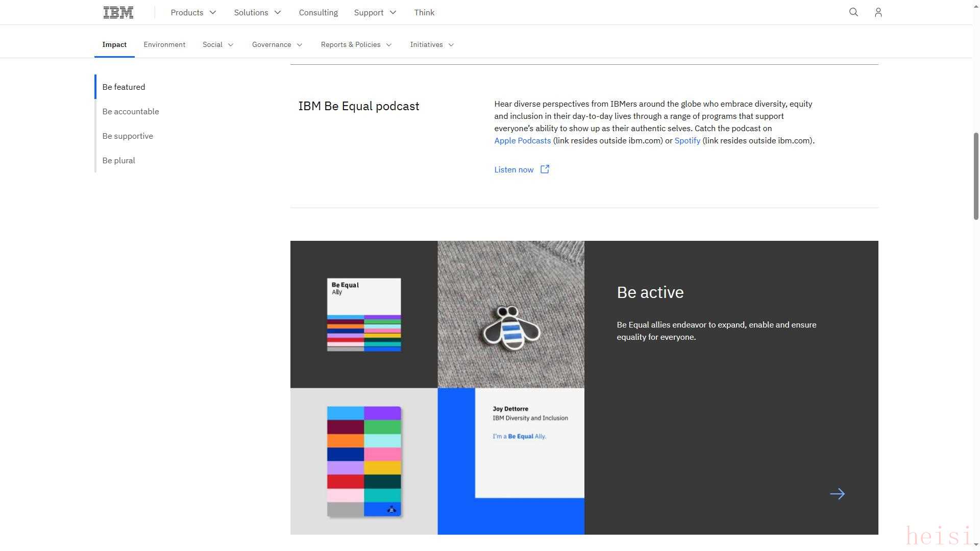Click the page vertical scrollbar thumb
The image size is (980, 551).
[976, 176]
